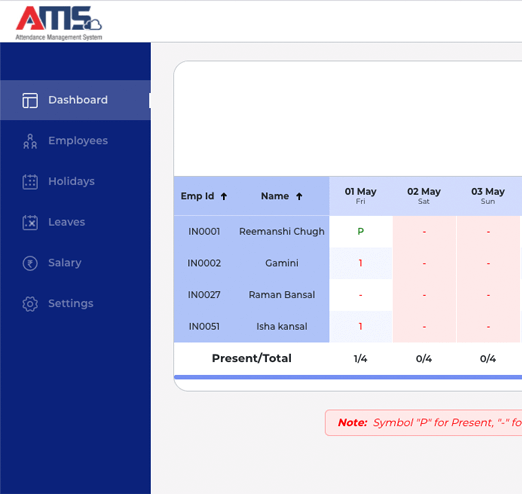The width and height of the screenshot is (522, 494).
Task: Click the AMS logo in header
Action: (x=59, y=23)
